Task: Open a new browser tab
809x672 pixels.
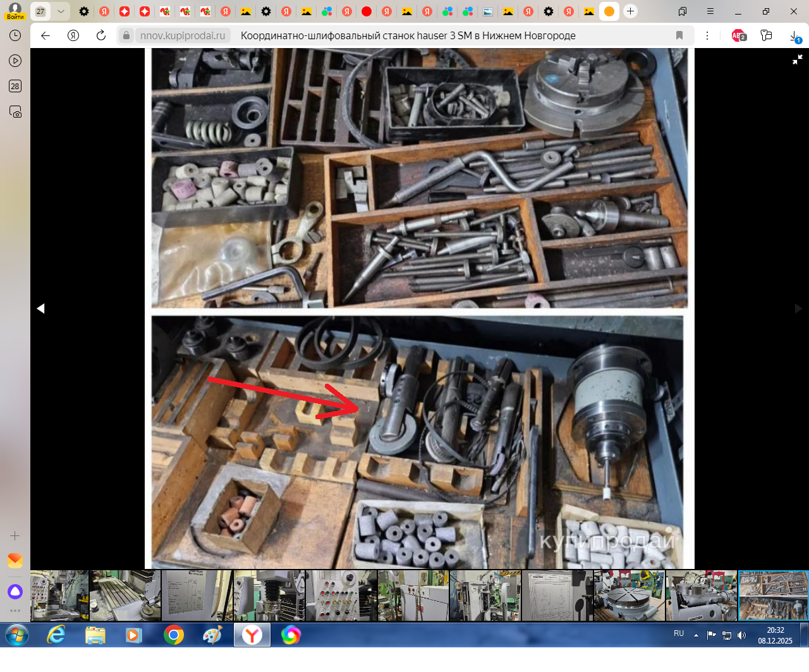Action: (630, 11)
